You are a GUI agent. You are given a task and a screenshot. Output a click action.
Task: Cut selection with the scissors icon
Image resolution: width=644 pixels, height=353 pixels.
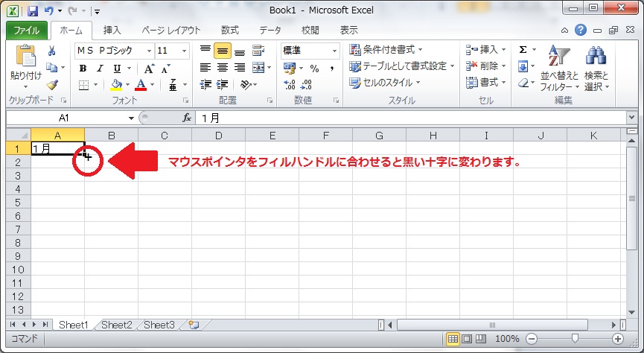(x=52, y=51)
